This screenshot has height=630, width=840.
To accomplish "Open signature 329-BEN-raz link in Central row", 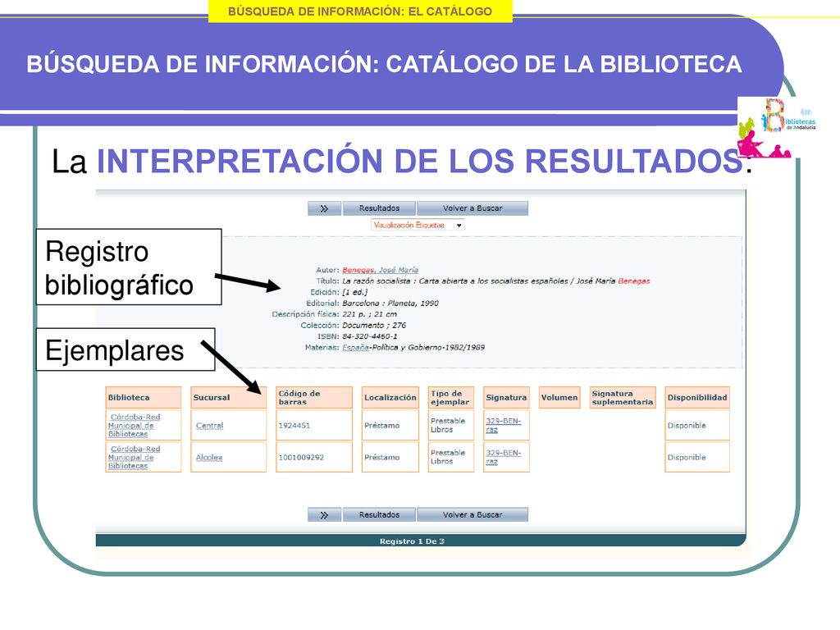I will [x=503, y=426].
